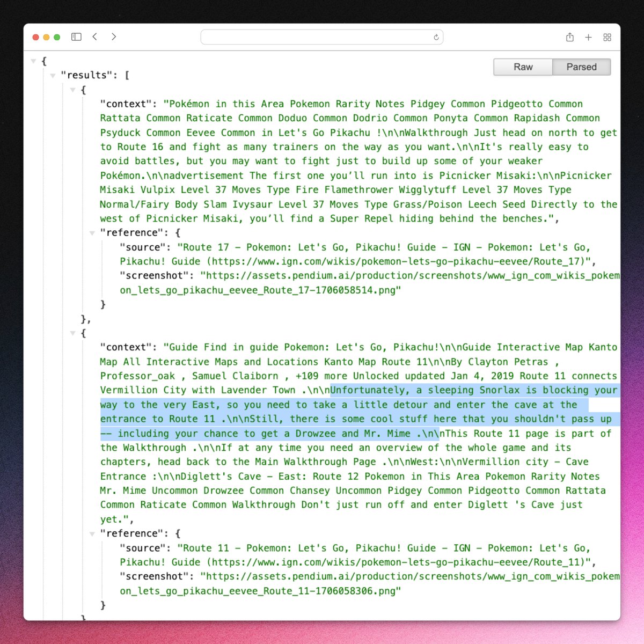Click "screenshot" key for Route 17
This screenshot has height=644, width=644.
point(155,276)
